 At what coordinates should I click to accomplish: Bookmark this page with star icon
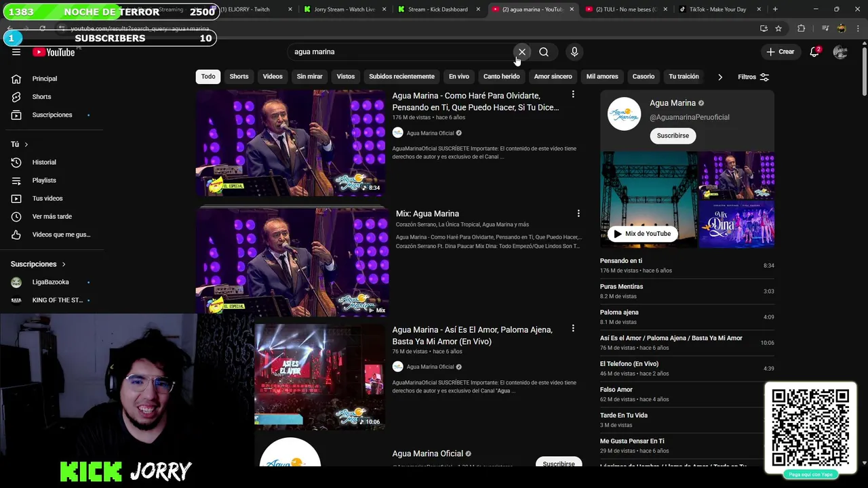[x=778, y=28]
